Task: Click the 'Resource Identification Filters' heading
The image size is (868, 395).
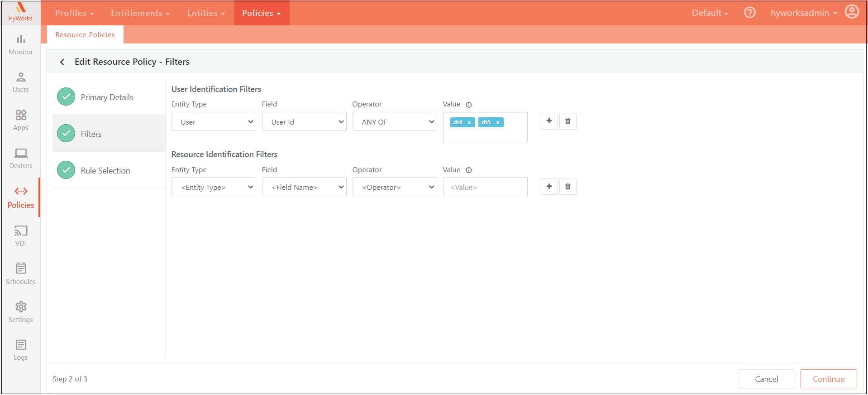Action: (224, 154)
